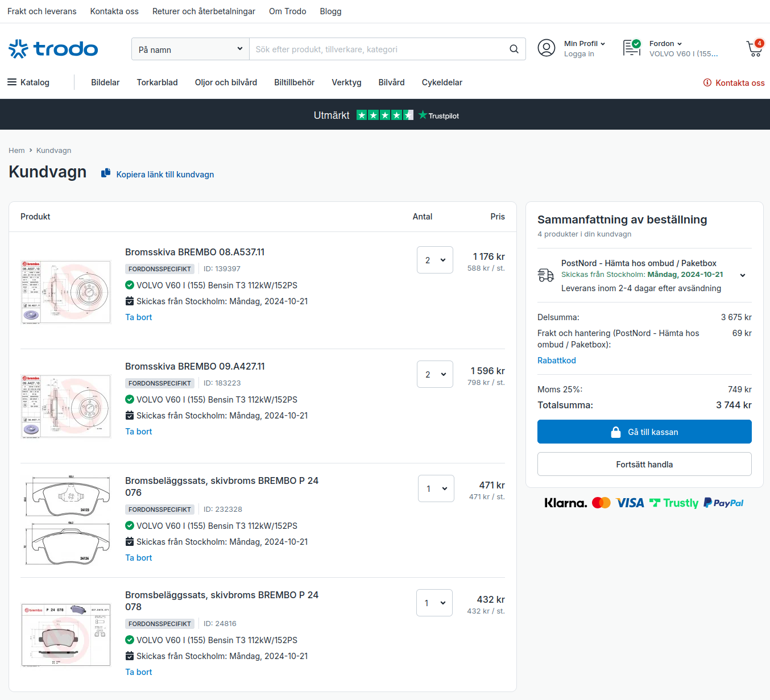This screenshot has height=700, width=770.
Task: Open Bildelar menu
Action: [x=105, y=82]
